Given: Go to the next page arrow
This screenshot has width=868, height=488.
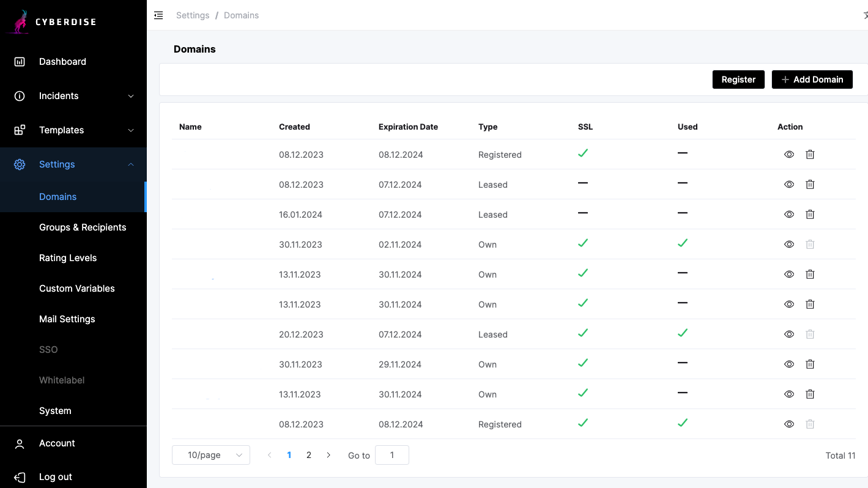Looking at the screenshot, I should coord(328,455).
